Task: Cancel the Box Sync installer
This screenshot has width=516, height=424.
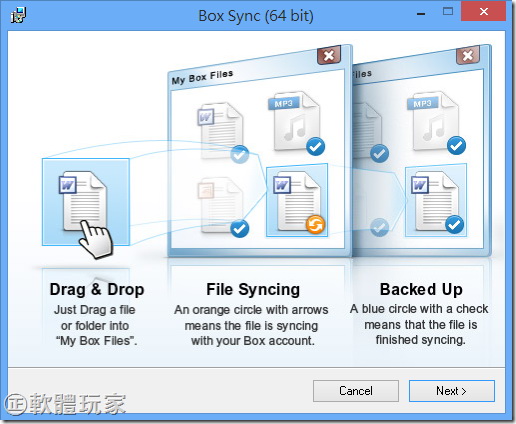Action: pyautogui.click(x=356, y=391)
